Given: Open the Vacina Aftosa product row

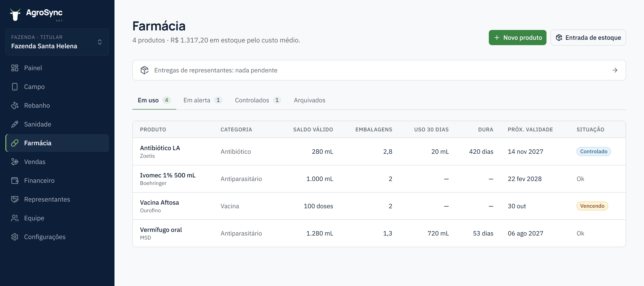Looking at the screenshot, I should pyautogui.click(x=379, y=206).
